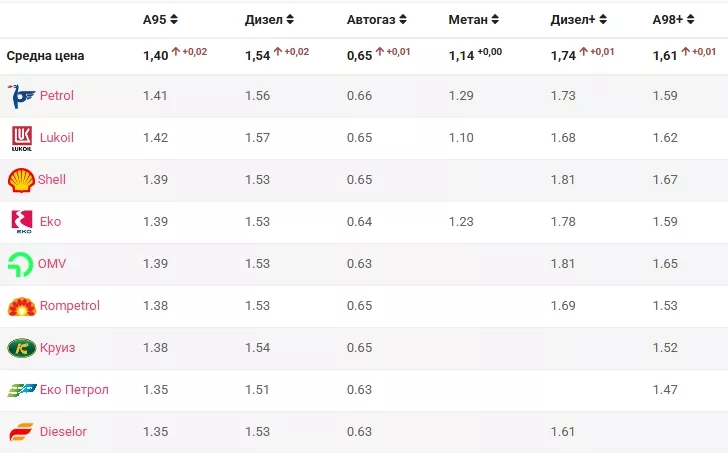This screenshot has width=728, height=453.
Task: Click the Shell A95 price 1.39
Action: [x=155, y=180]
